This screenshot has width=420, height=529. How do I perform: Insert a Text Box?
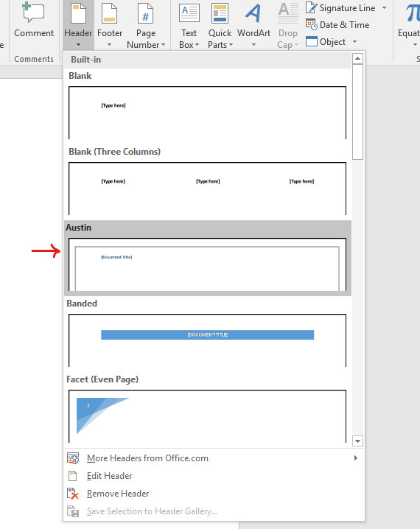click(x=189, y=25)
